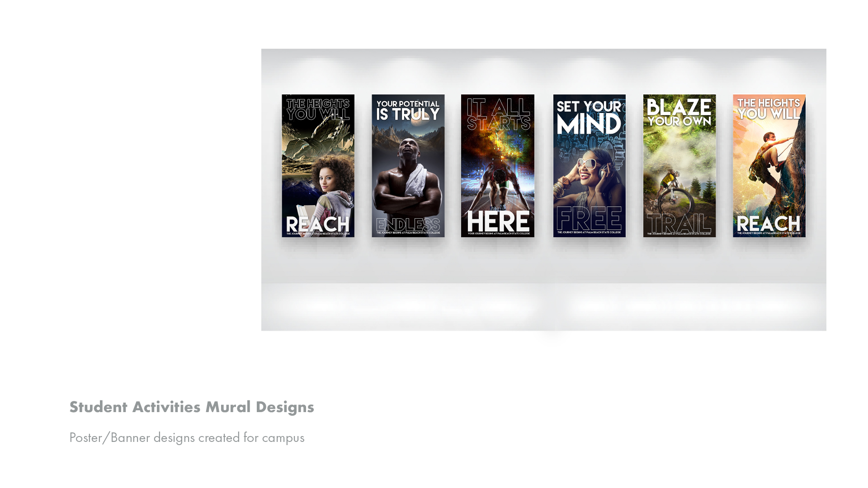This screenshot has height=488, width=868.
Task: Open the It All Starts Here poster
Action: click(x=497, y=165)
